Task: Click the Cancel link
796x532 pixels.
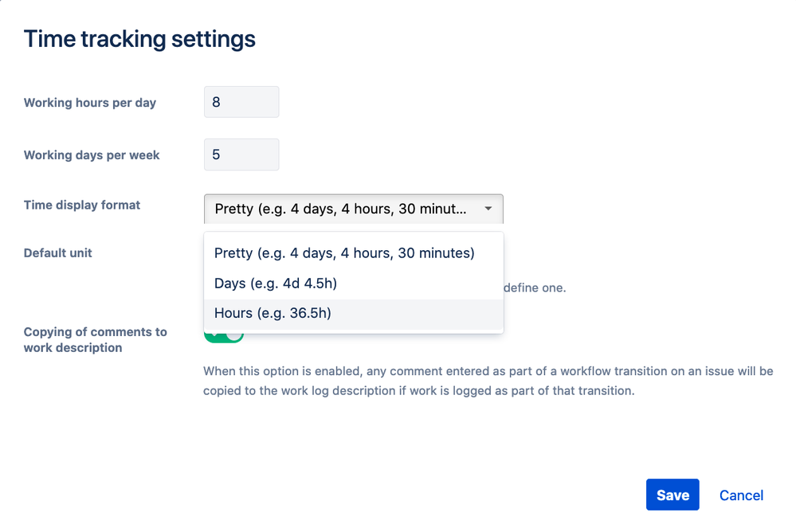Action: click(741, 495)
